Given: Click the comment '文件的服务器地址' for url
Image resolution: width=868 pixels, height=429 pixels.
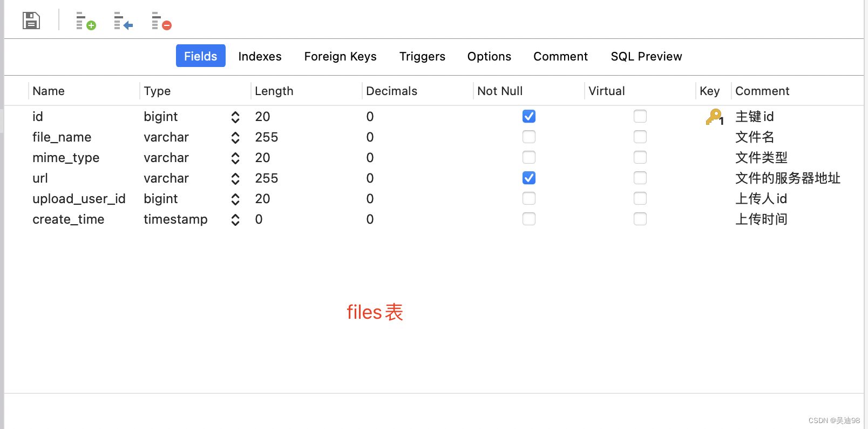Looking at the screenshot, I should point(788,178).
